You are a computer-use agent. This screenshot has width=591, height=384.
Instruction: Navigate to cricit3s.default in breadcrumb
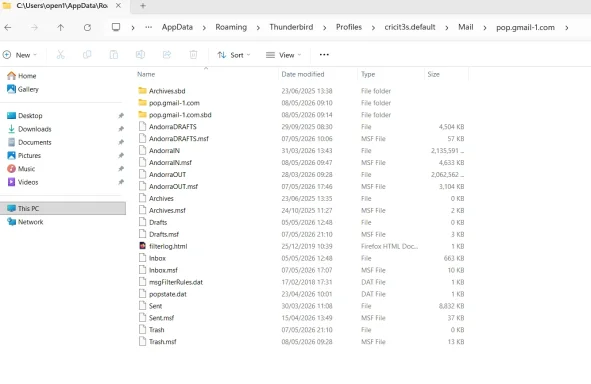coord(410,27)
